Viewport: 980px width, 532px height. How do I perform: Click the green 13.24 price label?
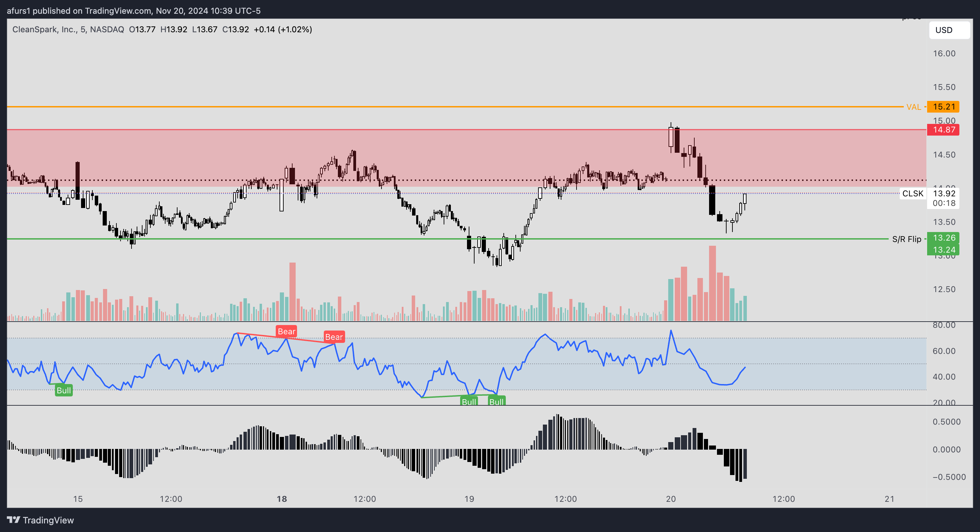pyautogui.click(x=943, y=250)
